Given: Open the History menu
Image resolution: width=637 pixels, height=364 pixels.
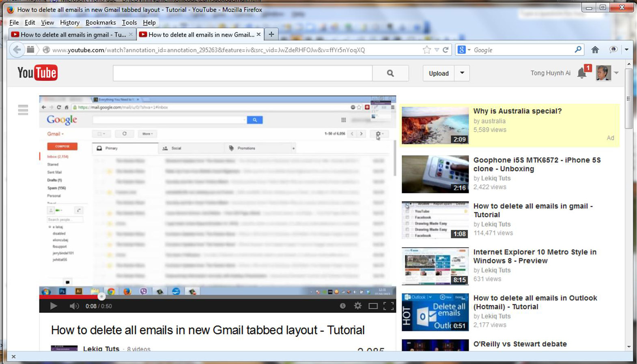Looking at the screenshot, I should 70,23.
